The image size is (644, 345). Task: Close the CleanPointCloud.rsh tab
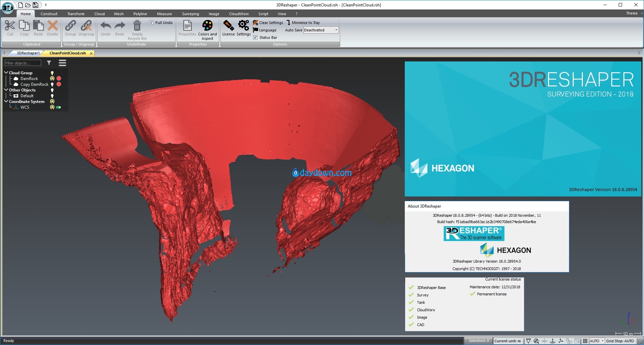91,53
